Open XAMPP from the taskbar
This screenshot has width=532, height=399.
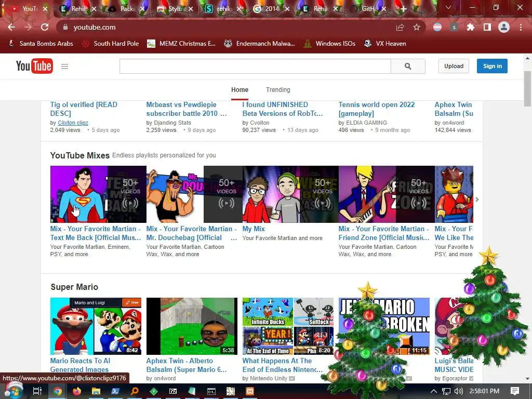(x=250, y=391)
